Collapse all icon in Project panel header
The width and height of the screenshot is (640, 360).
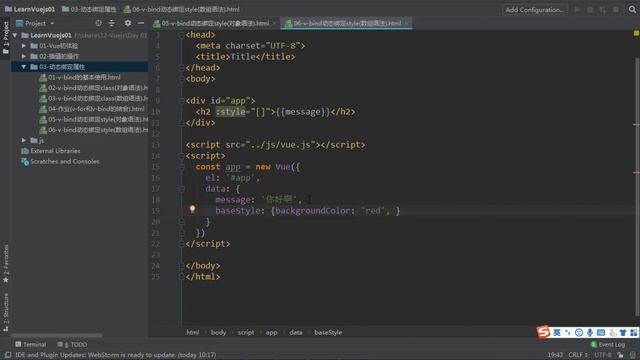tap(111, 23)
